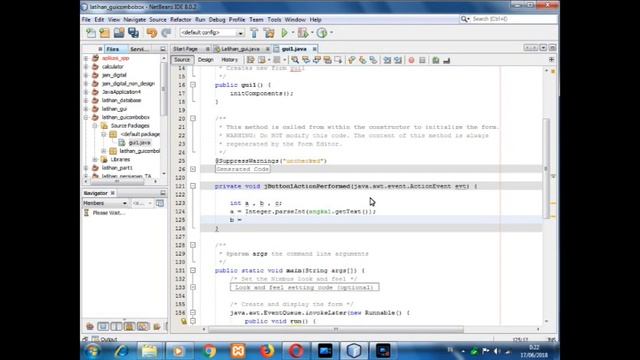Switch to Design view
The width and height of the screenshot is (640, 360).
pyautogui.click(x=206, y=60)
